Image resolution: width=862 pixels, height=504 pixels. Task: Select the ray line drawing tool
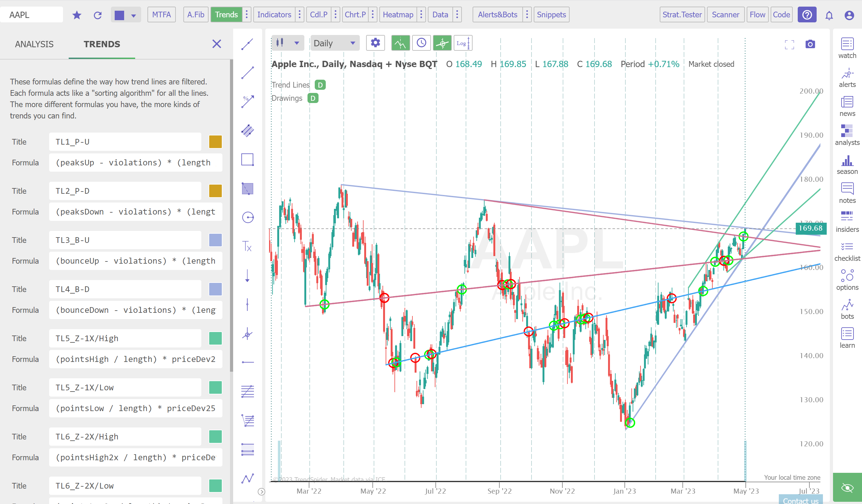coord(247,73)
